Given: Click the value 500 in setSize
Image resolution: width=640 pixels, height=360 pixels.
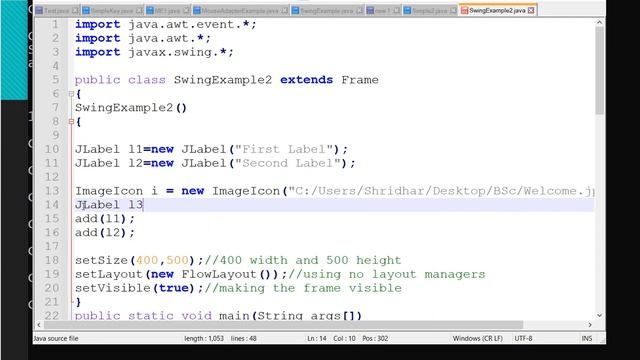Looking at the screenshot, I should [x=177, y=260].
